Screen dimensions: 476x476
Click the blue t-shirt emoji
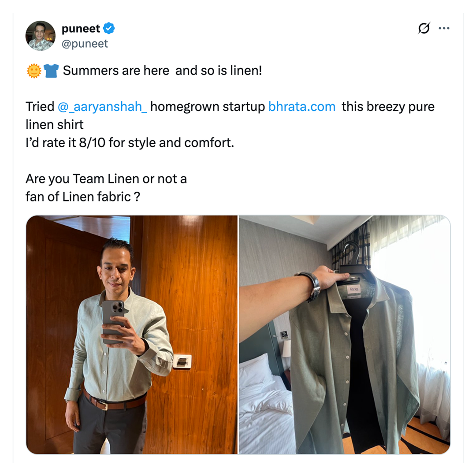click(51, 71)
